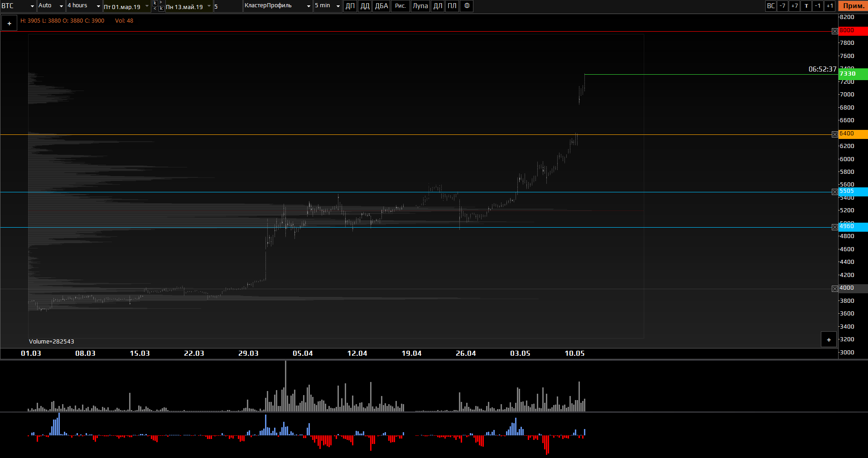The height and width of the screenshot is (458, 868).
Task: Open the Рис. drawing tools
Action: [400, 6]
